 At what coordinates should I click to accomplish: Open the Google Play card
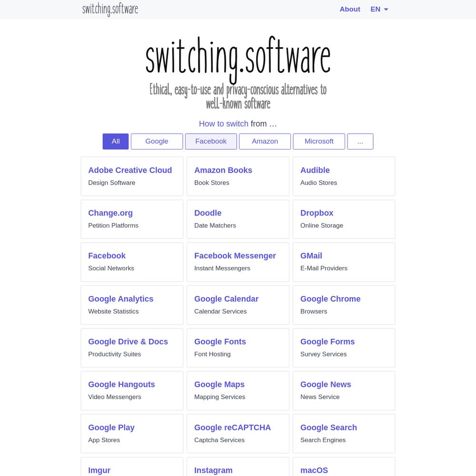(x=132, y=434)
